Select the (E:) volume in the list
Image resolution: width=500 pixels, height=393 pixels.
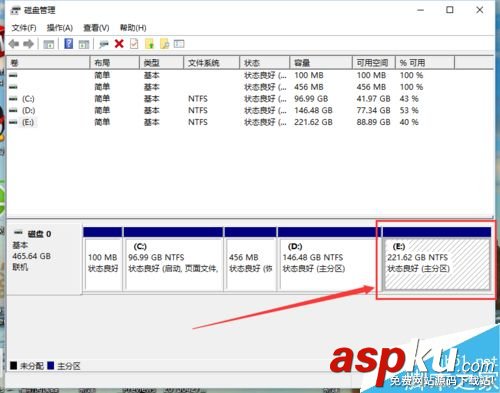pyautogui.click(x=28, y=122)
